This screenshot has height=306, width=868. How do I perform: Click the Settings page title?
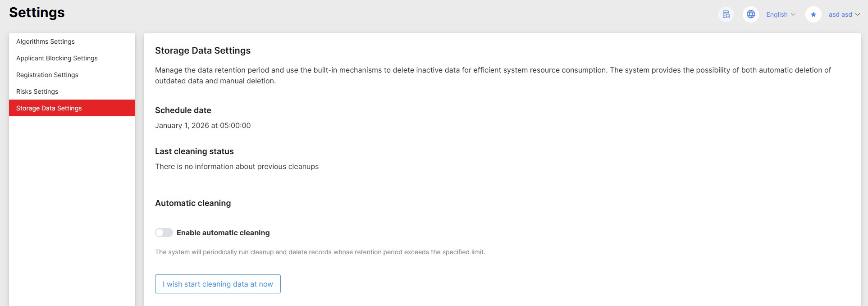(x=37, y=13)
